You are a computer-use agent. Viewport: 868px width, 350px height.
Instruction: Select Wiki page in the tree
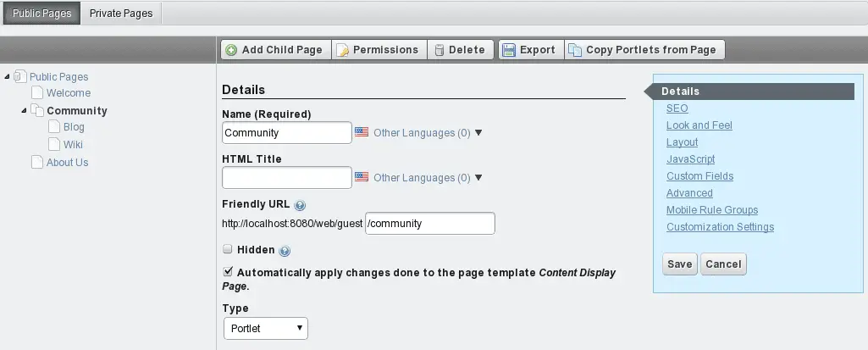click(x=73, y=145)
